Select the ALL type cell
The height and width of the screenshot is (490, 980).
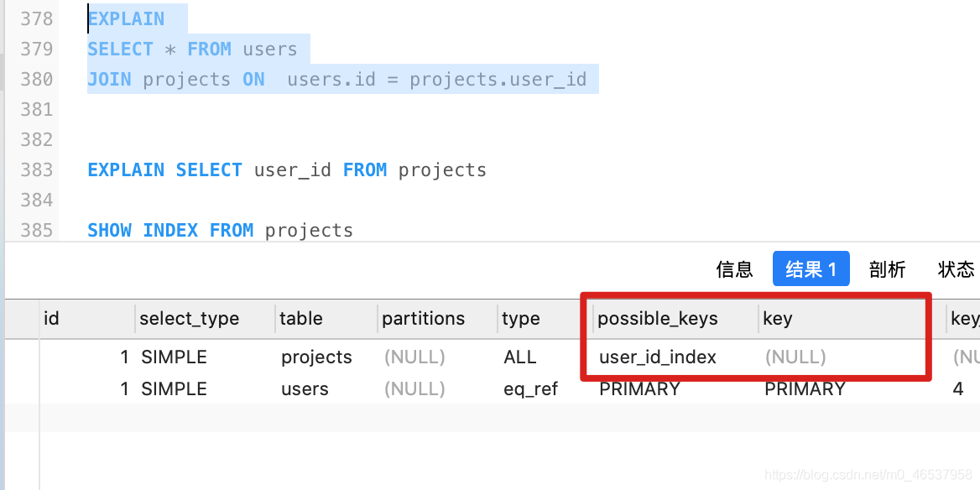pos(520,357)
